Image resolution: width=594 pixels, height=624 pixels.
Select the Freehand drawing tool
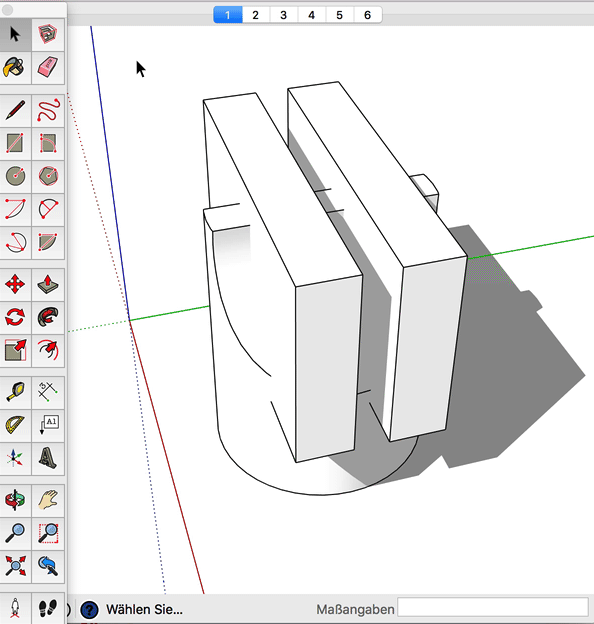click(48, 111)
